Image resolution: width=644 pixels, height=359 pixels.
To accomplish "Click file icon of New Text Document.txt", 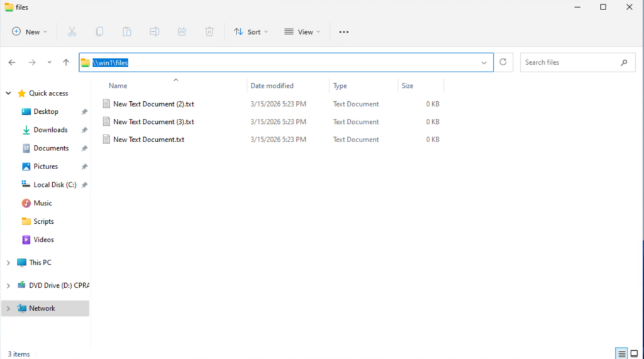I will click(106, 140).
